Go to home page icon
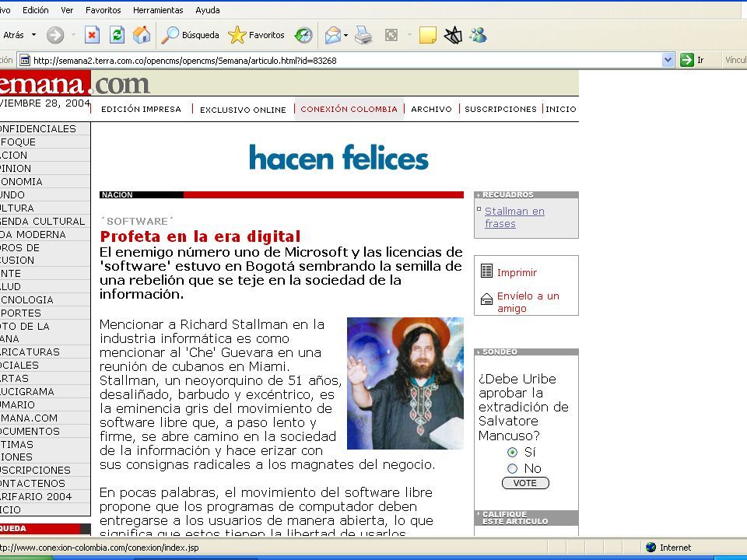 (142, 35)
